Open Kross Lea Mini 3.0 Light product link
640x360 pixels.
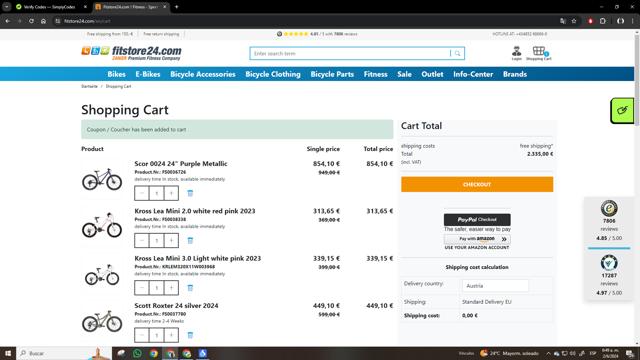(198, 258)
